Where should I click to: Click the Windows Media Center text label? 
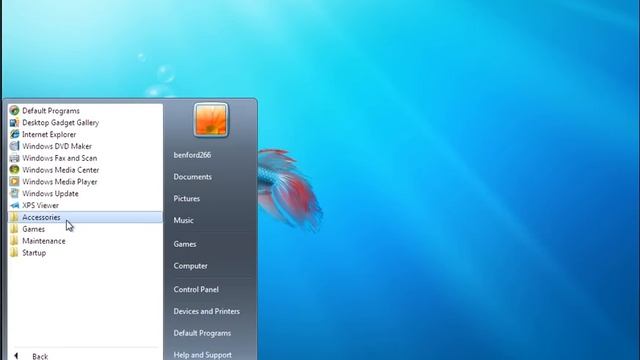point(60,170)
